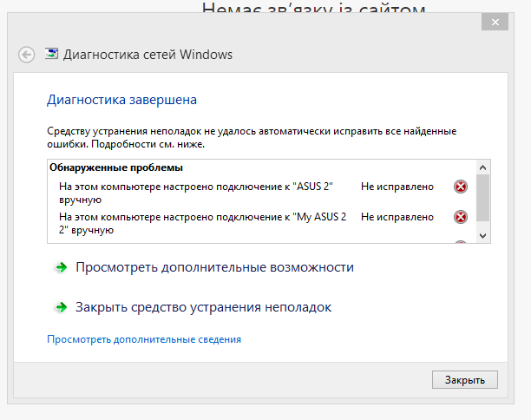Click the "Диагностика сетей Windows" window title
Image resolution: width=531 pixels, height=420 pixels.
(x=148, y=55)
